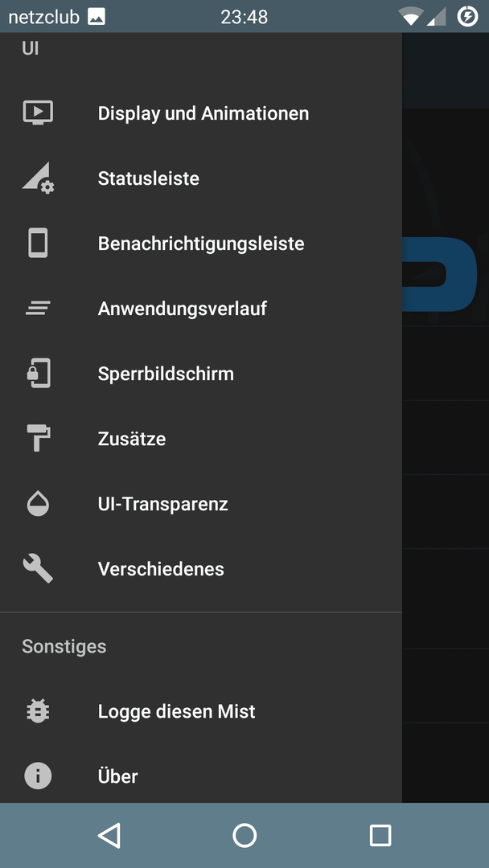
Task: Open Logge diesen Mist
Action: pyautogui.click(x=201, y=710)
